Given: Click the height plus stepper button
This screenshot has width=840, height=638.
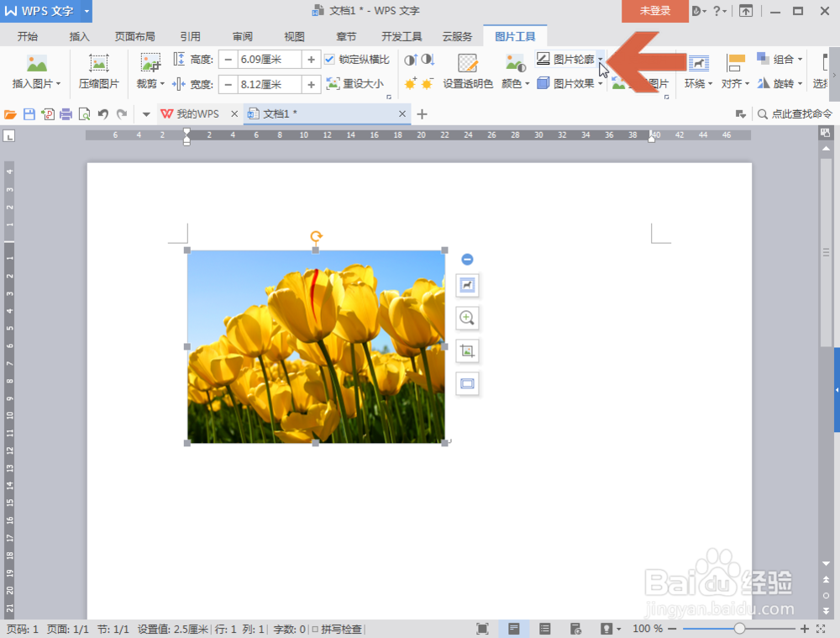Looking at the screenshot, I should [x=312, y=60].
